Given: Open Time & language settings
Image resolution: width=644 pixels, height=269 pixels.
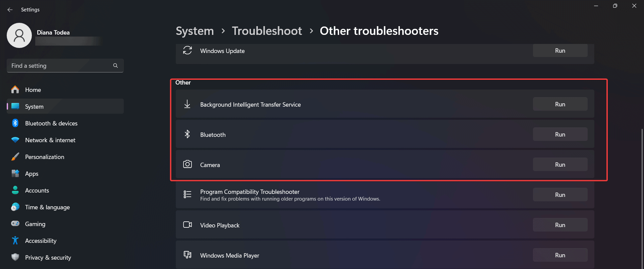Looking at the screenshot, I should (47, 207).
